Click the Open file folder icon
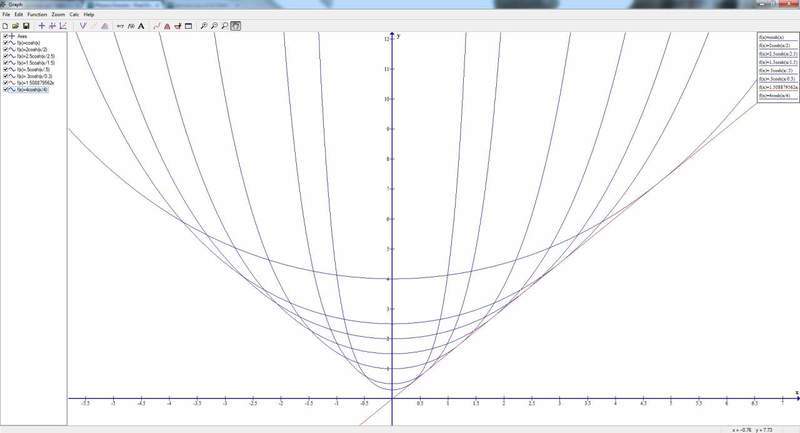This screenshot has height=433, width=800. (15, 26)
